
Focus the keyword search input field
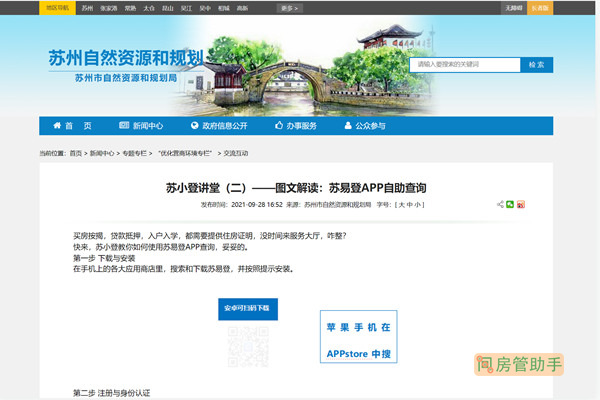click(x=465, y=65)
